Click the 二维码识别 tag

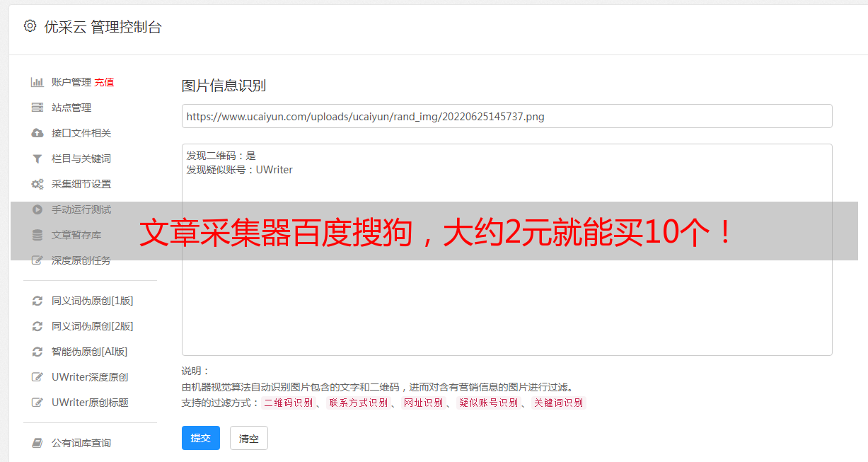(x=288, y=403)
